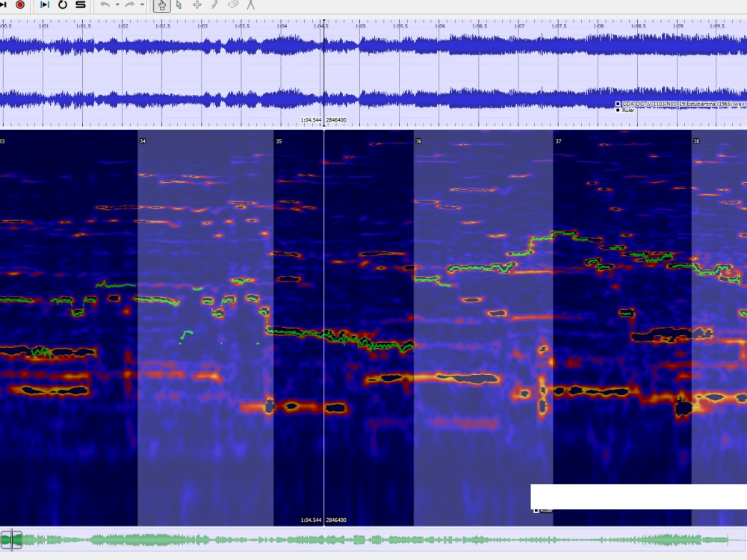Click the 1:04.544 readout at the bottom of the spectrogram

click(311, 520)
